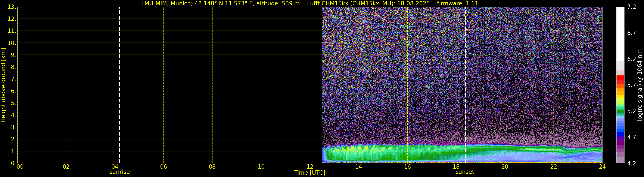
Task: Click the '5.' tick on the height axis
Action: [13, 103]
